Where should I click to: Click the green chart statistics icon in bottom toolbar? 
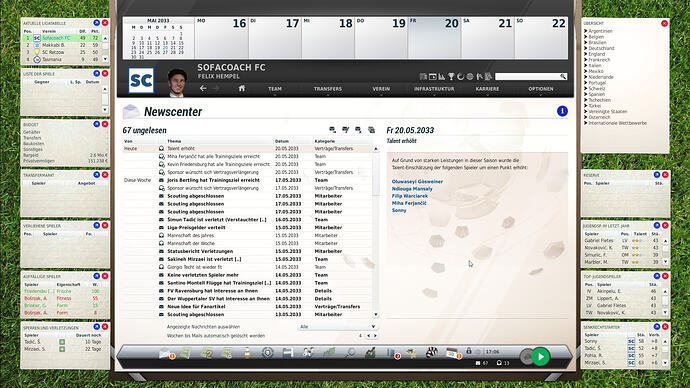tap(371, 352)
